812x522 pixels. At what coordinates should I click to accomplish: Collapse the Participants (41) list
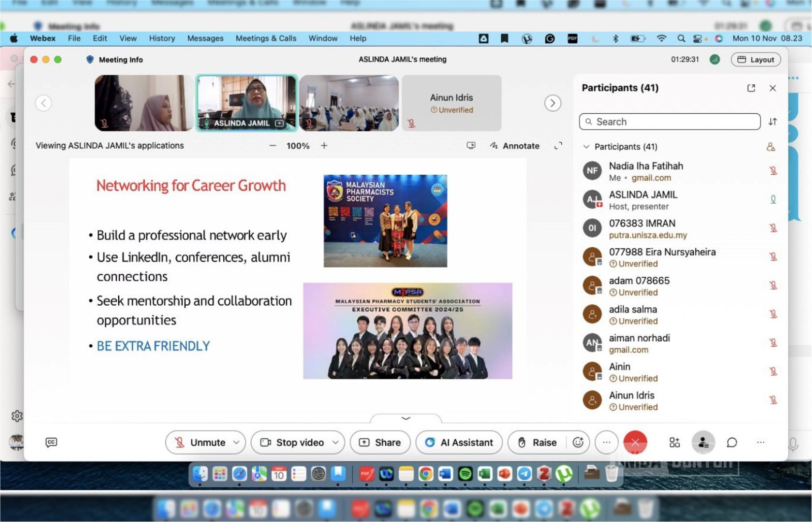(x=586, y=147)
